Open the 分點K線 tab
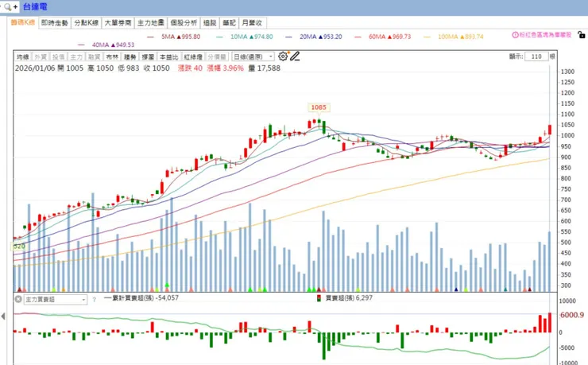Viewport: 588px width, 365px height. [87, 23]
